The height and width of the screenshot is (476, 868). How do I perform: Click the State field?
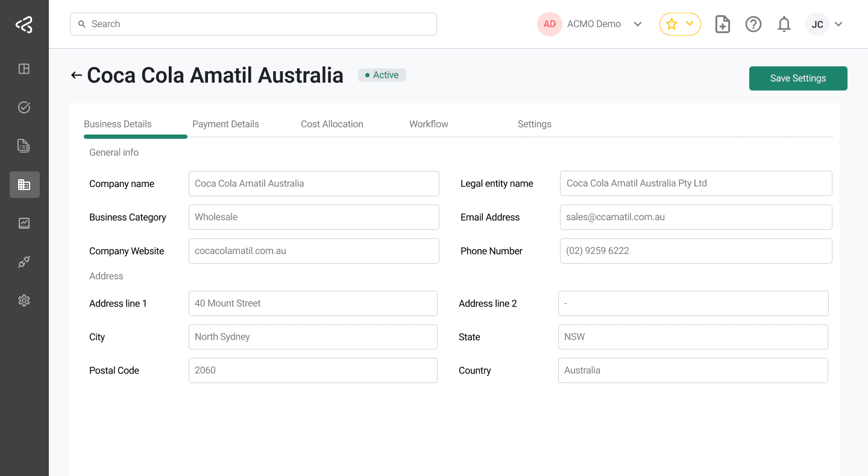[x=693, y=337]
